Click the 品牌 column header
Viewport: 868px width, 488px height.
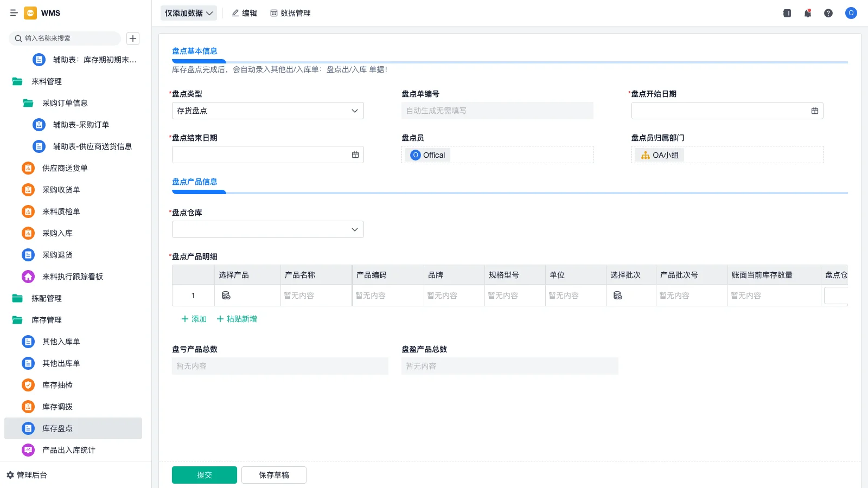tap(454, 275)
